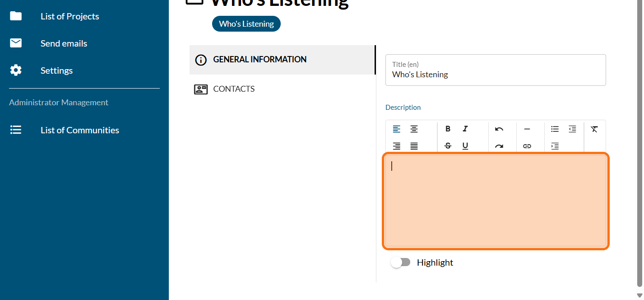
Task: Go to Send emails page
Action: pos(64,43)
